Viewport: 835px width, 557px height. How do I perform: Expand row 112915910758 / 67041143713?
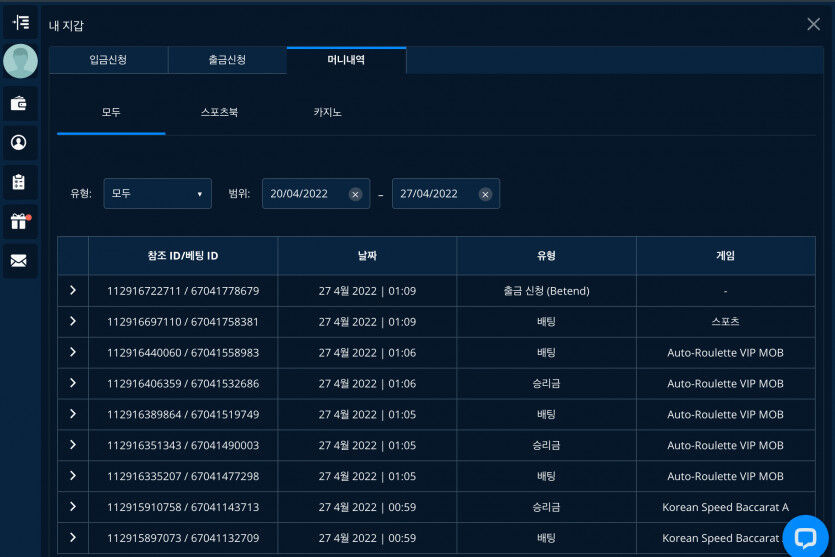pyautogui.click(x=73, y=506)
